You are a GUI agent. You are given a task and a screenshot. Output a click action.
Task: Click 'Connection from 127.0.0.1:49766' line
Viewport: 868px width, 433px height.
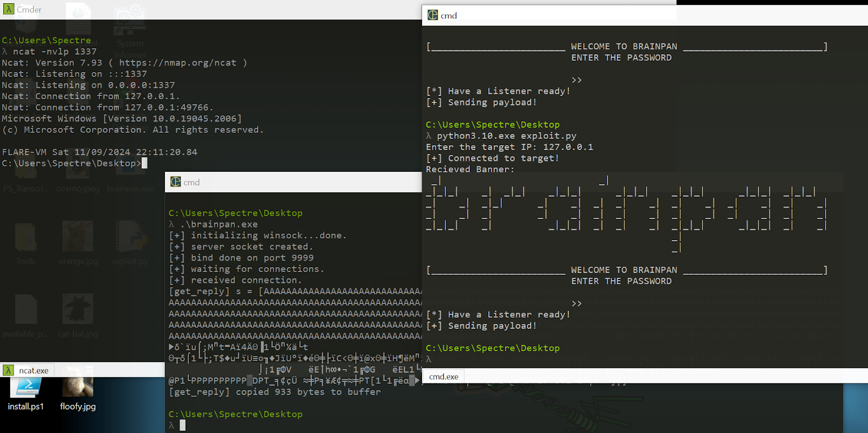coord(107,107)
